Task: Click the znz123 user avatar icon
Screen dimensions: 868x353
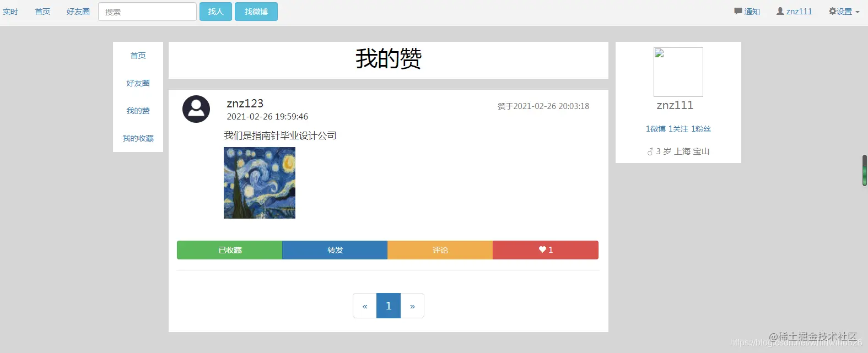Action: coord(196,109)
